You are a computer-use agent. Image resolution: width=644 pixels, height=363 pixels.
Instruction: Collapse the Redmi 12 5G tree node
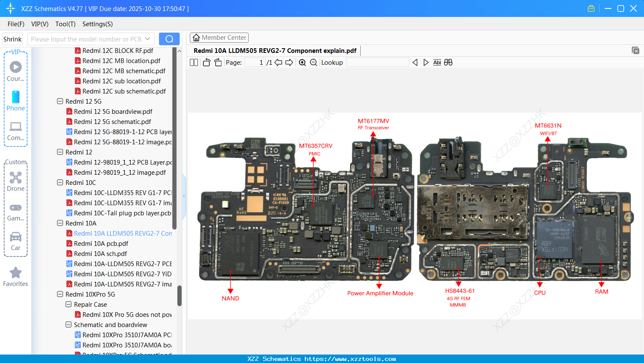click(x=60, y=101)
